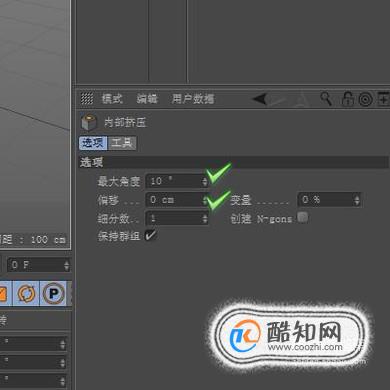Open the 用户数据 menu
390x390 pixels.
point(193,99)
